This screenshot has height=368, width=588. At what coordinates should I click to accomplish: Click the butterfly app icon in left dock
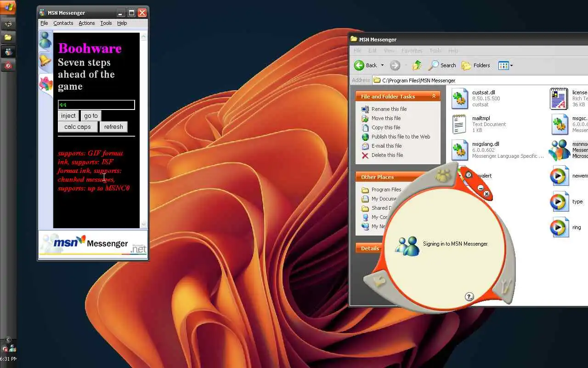pyautogui.click(x=8, y=52)
